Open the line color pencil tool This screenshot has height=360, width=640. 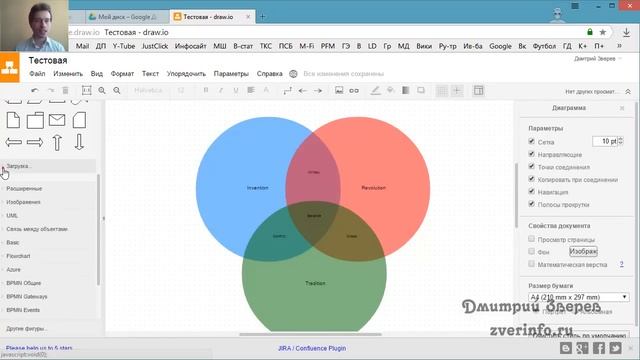(x=375, y=90)
